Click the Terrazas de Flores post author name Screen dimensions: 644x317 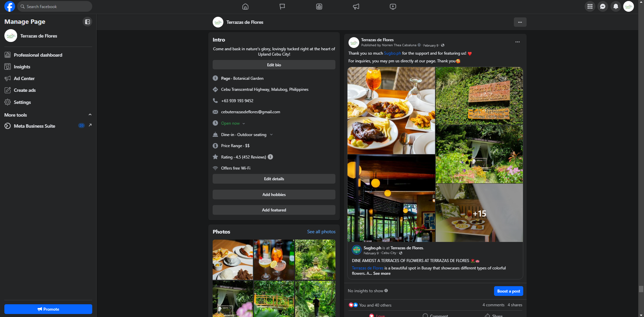377,40
